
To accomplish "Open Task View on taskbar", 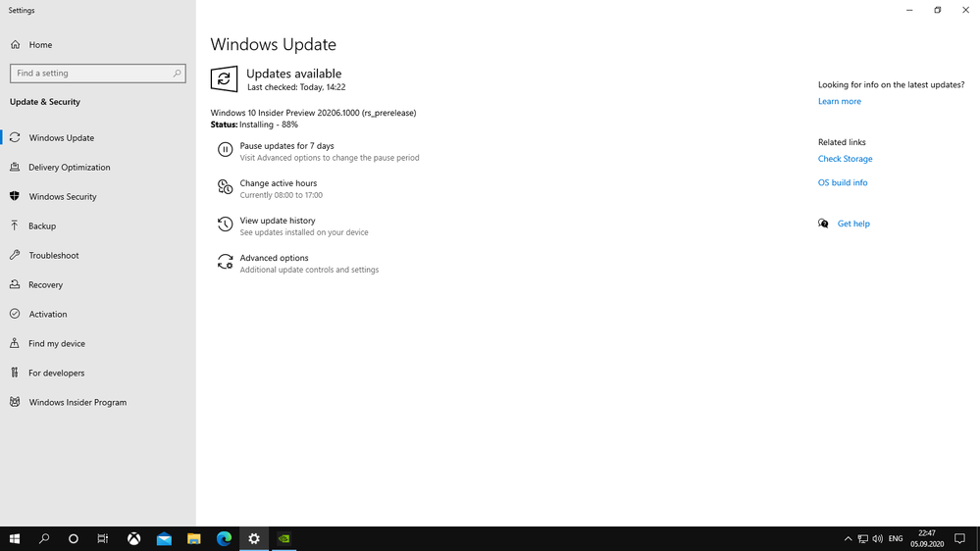I will (x=102, y=538).
